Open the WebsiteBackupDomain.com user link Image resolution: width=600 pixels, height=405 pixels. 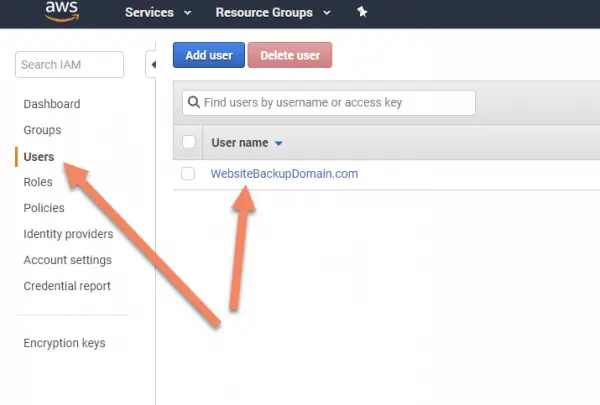tap(284, 174)
